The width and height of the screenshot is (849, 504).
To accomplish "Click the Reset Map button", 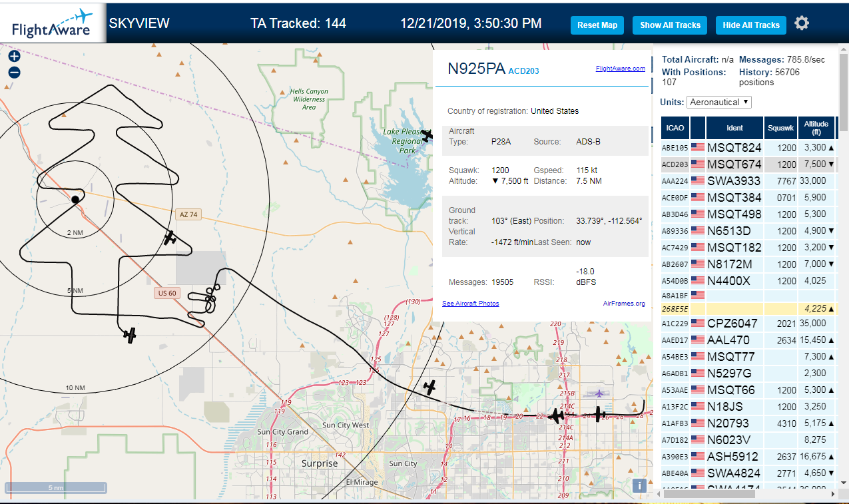I will 597,25.
